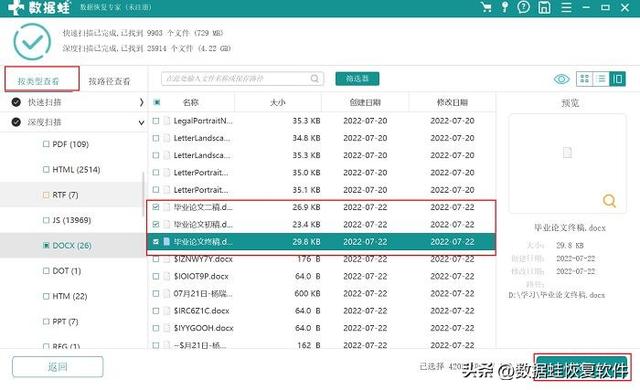Viewport: 640px width, 390px height.
Task: Check the HTML (2514) type box
Action: click(x=46, y=169)
